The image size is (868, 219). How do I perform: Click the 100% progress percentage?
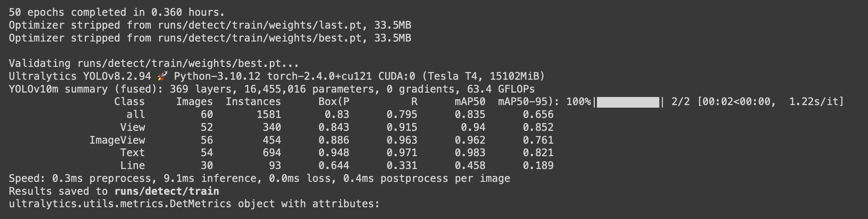578,102
